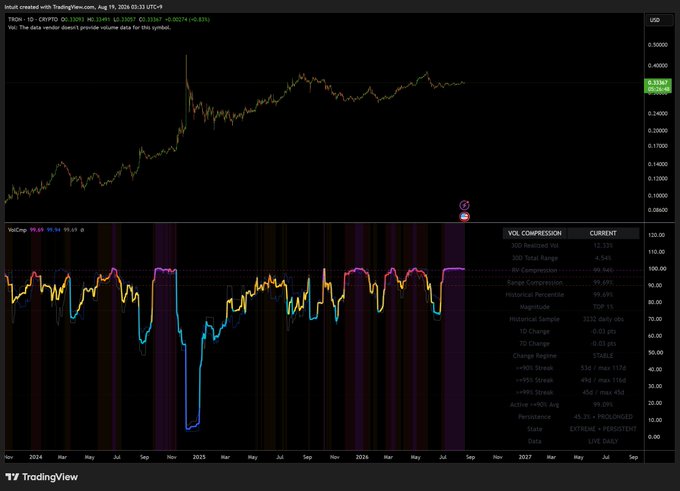Click the 0.24000 price axis label
This screenshot has width=680, height=491.
point(657,114)
